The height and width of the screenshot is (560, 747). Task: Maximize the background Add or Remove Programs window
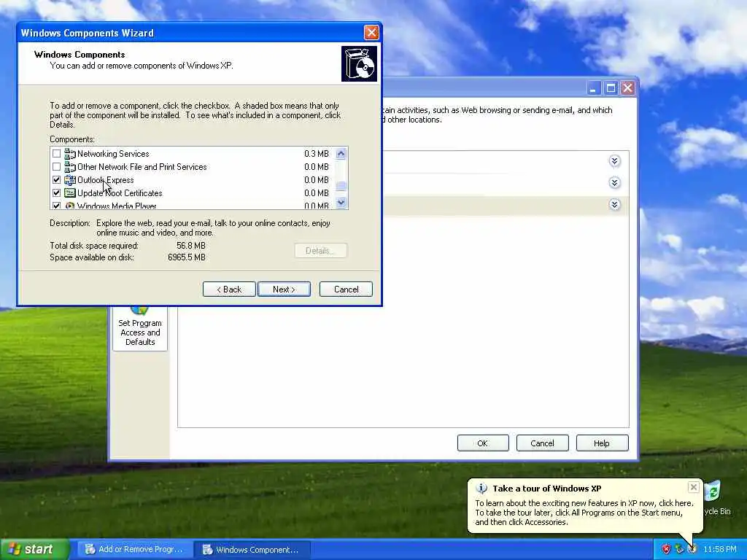pos(611,88)
